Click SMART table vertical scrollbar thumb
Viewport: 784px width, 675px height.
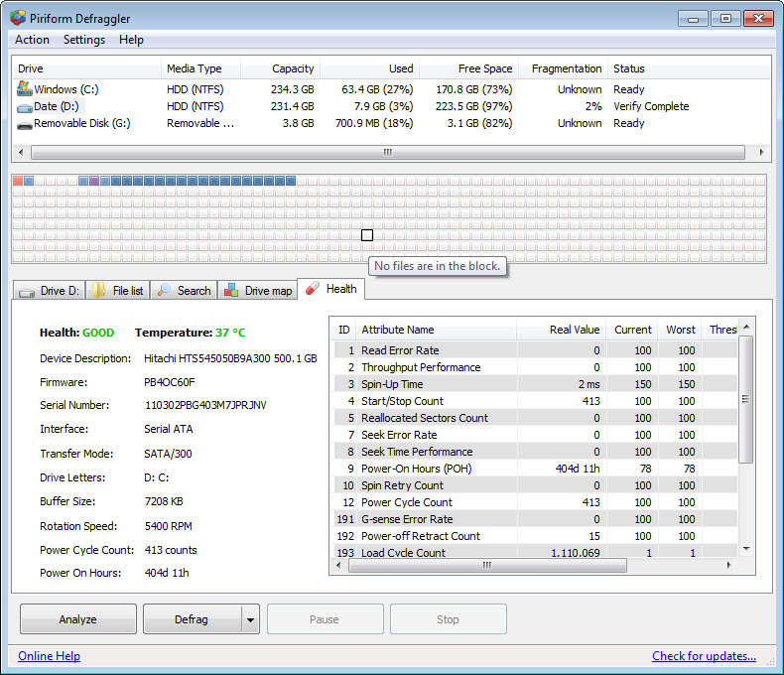pos(745,399)
